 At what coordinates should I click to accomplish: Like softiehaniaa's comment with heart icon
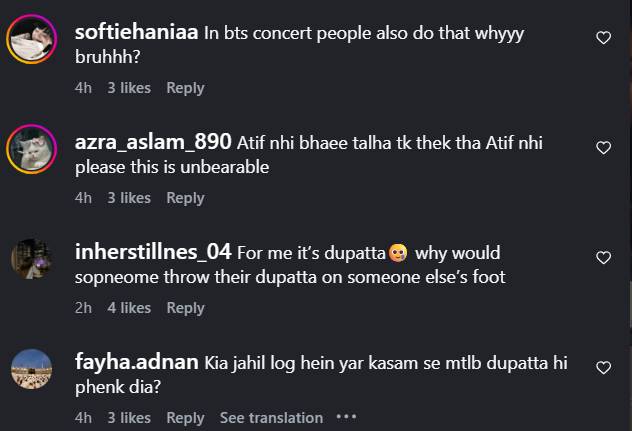(603, 38)
